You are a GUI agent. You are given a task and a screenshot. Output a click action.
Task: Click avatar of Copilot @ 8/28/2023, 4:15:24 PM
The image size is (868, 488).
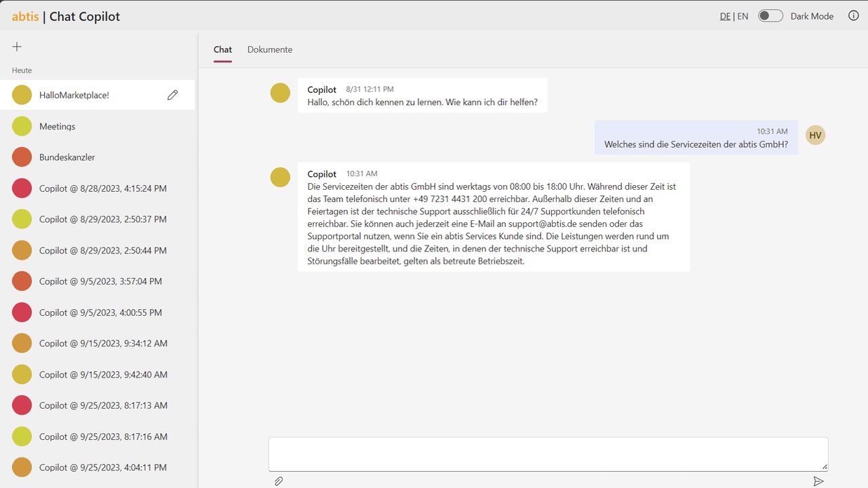coord(22,188)
